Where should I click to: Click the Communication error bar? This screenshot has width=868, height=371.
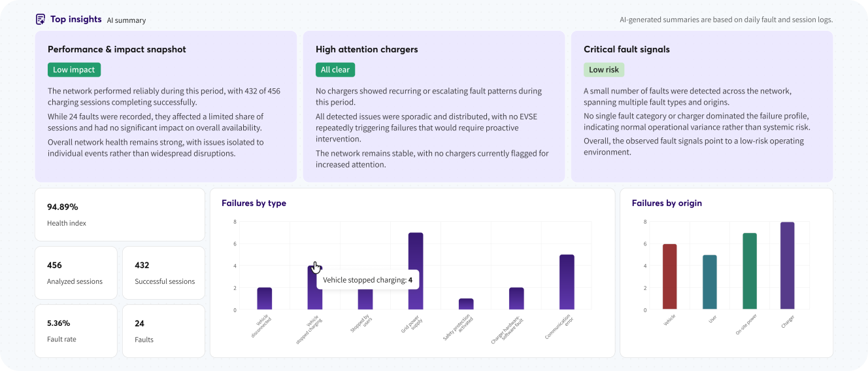click(x=567, y=282)
